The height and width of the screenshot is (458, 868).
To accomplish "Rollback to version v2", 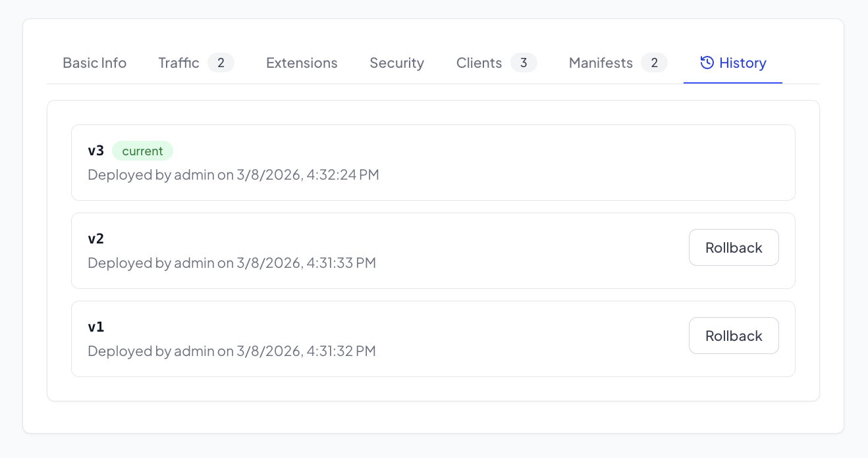I will click(734, 247).
